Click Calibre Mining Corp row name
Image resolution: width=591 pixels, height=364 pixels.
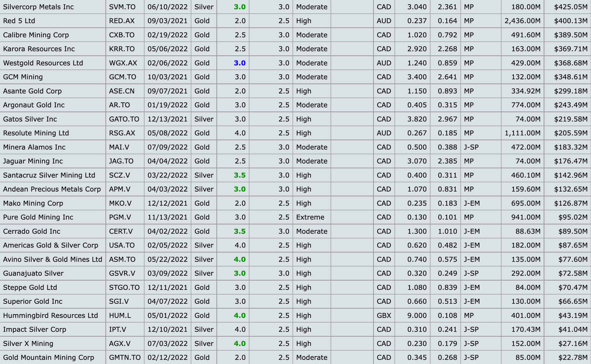click(36, 35)
